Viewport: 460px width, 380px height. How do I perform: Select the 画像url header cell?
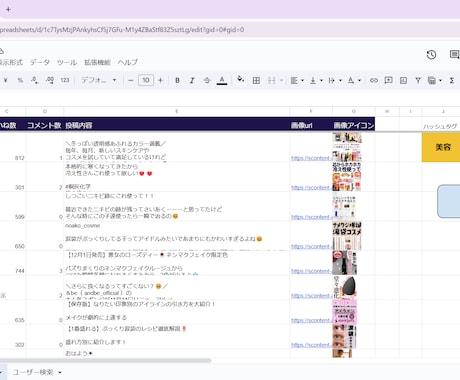click(311, 125)
